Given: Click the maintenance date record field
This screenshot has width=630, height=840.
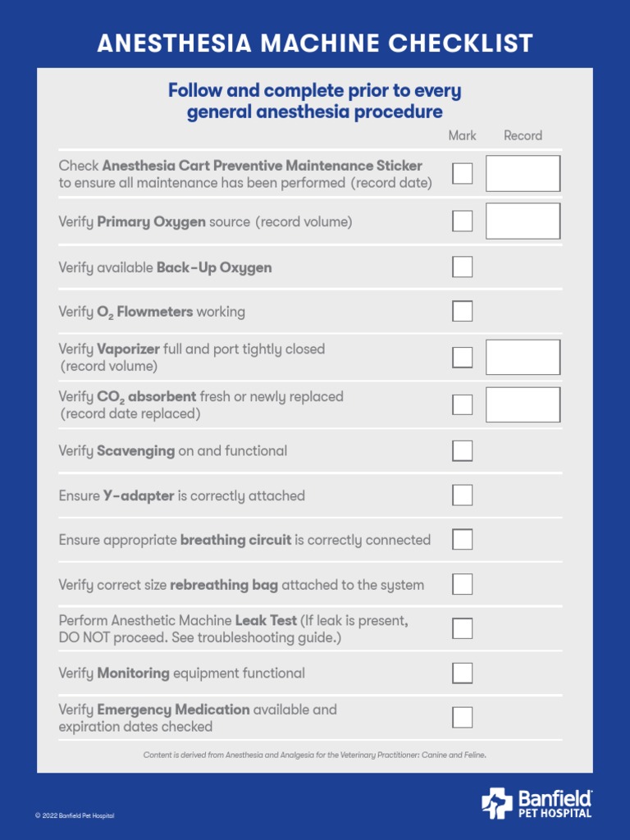Looking at the screenshot, I should [x=523, y=174].
